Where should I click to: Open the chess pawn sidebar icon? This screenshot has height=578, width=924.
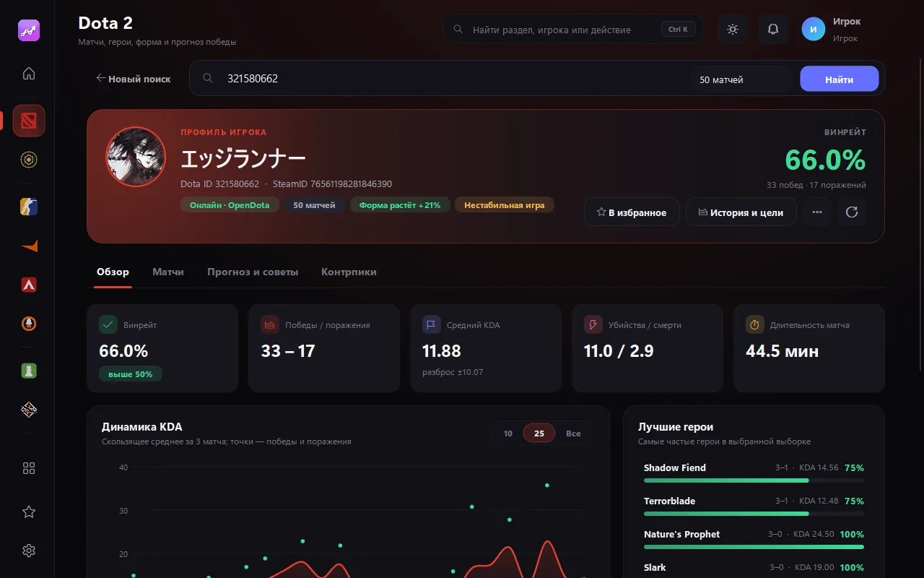tap(29, 371)
